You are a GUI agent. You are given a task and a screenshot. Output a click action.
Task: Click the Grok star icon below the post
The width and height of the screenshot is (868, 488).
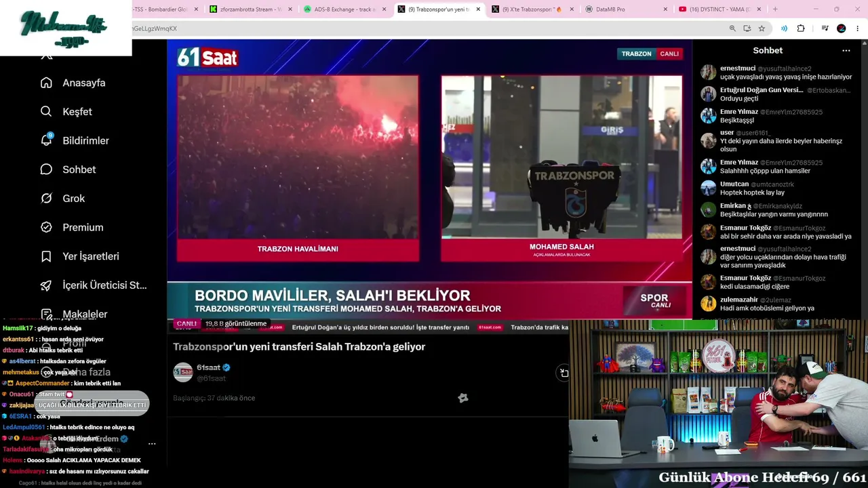pyautogui.click(x=463, y=398)
